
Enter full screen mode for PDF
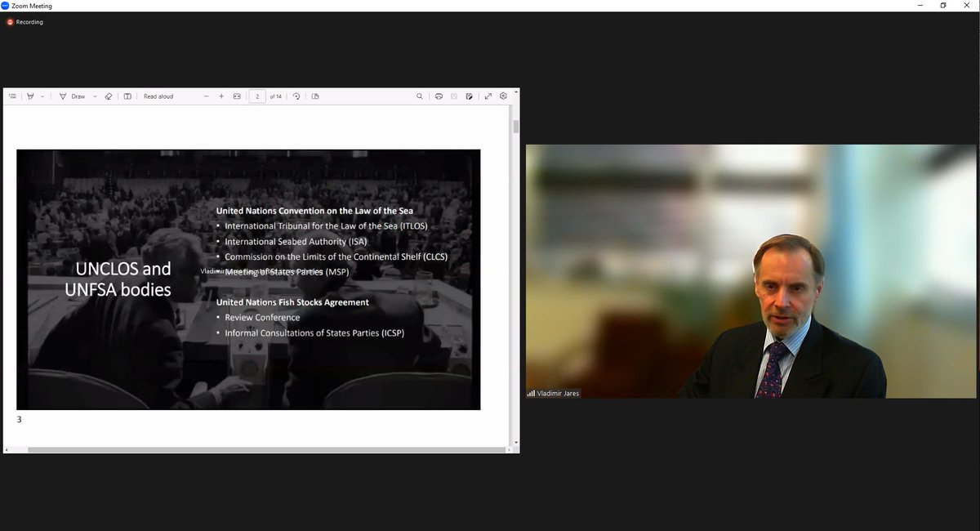488,96
